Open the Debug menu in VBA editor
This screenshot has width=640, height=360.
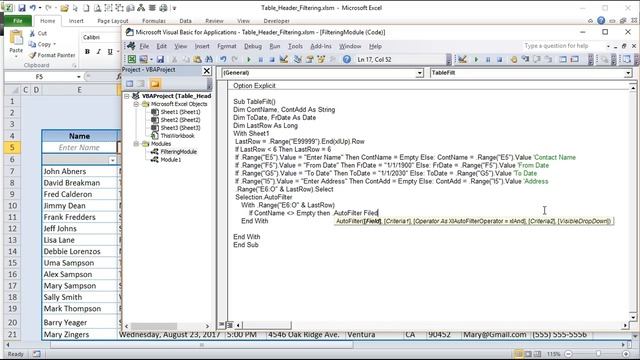253,46
